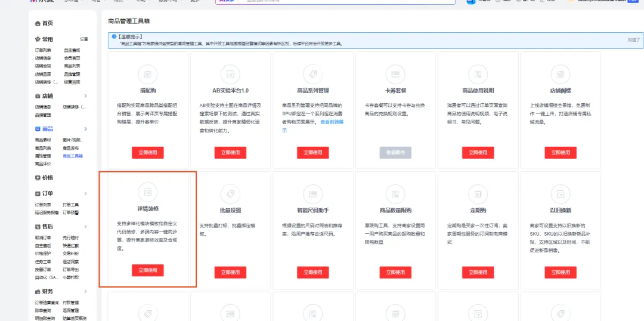This screenshot has width=644, height=321.
Task: Open 店铺合规 under 常用
Action: click(x=43, y=66)
